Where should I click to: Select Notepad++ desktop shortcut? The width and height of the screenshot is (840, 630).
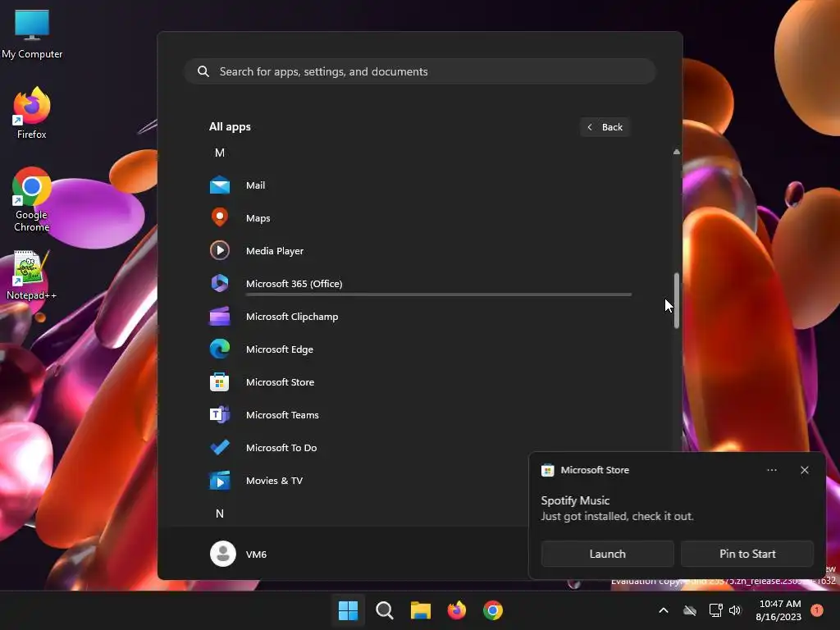[x=31, y=276]
